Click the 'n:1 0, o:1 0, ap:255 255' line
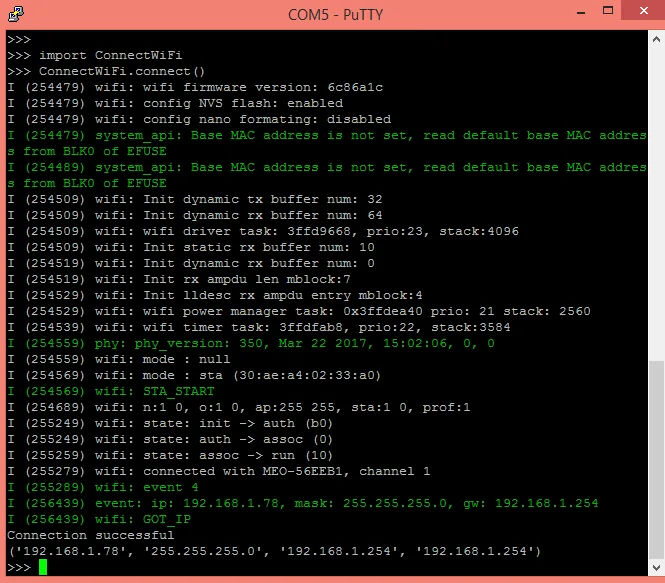 click(x=239, y=407)
